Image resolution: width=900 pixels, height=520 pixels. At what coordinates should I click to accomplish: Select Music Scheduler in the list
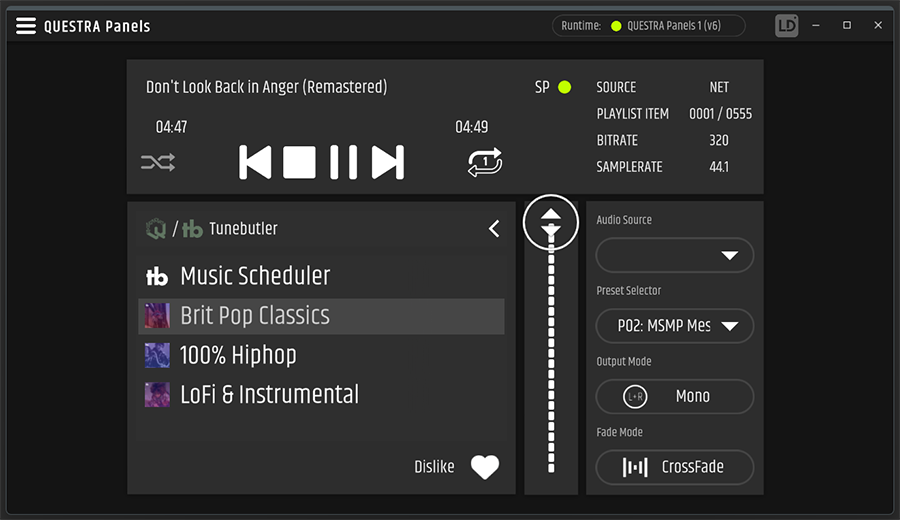point(255,276)
